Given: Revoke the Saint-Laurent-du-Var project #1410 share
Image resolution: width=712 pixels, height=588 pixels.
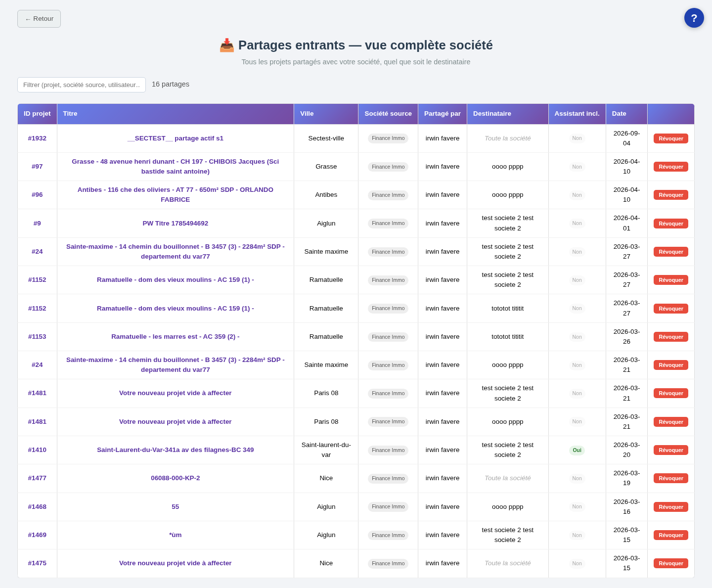Looking at the screenshot, I should [671, 450].
